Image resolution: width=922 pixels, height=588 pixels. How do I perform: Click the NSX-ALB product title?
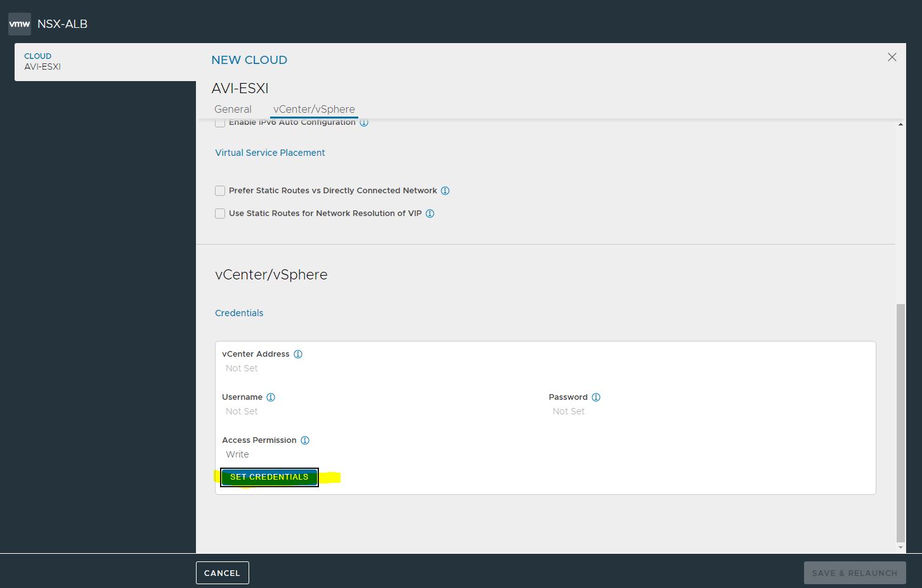point(62,24)
